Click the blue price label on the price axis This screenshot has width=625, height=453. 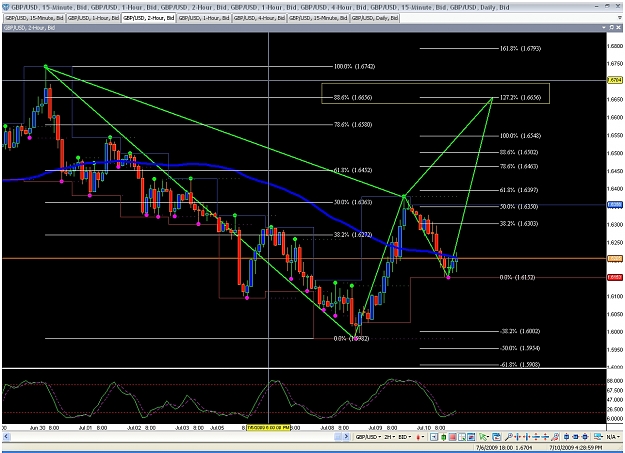coord(615,205)
